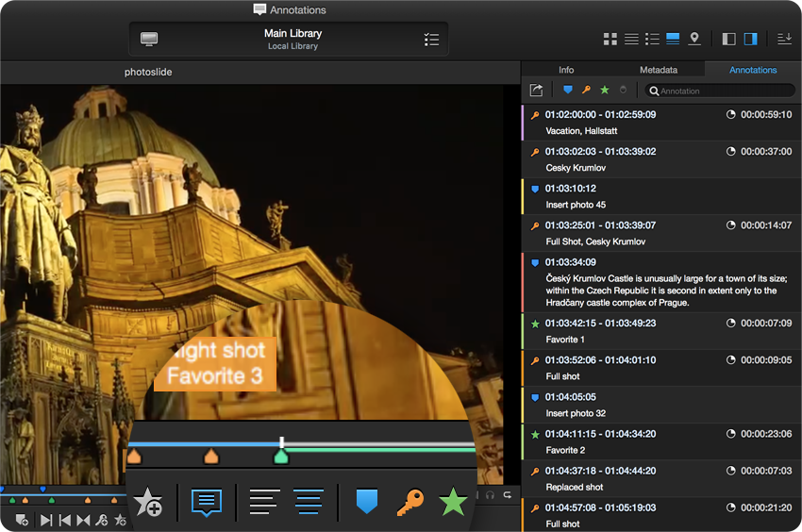Select the Favorite 2 annotation
The image size is (802, 532).
[661, 441]
